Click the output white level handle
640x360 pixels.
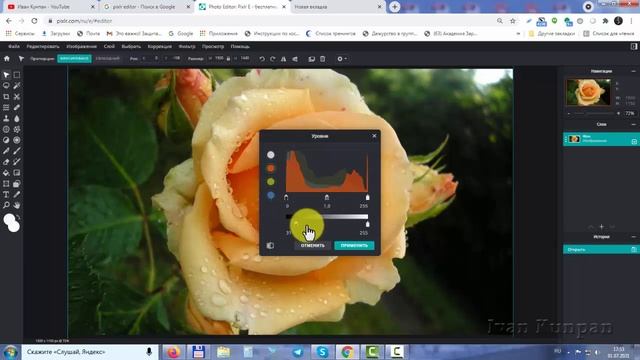coord(367,224)
